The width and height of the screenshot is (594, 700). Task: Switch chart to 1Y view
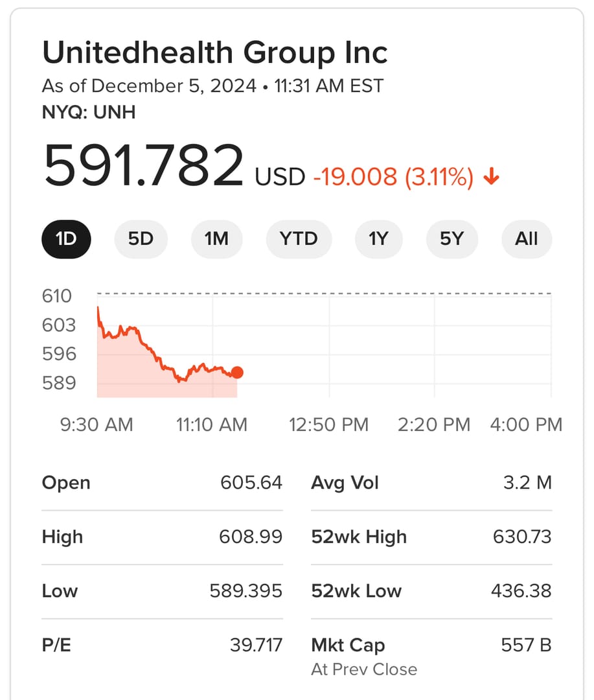(x=378, y=239)
